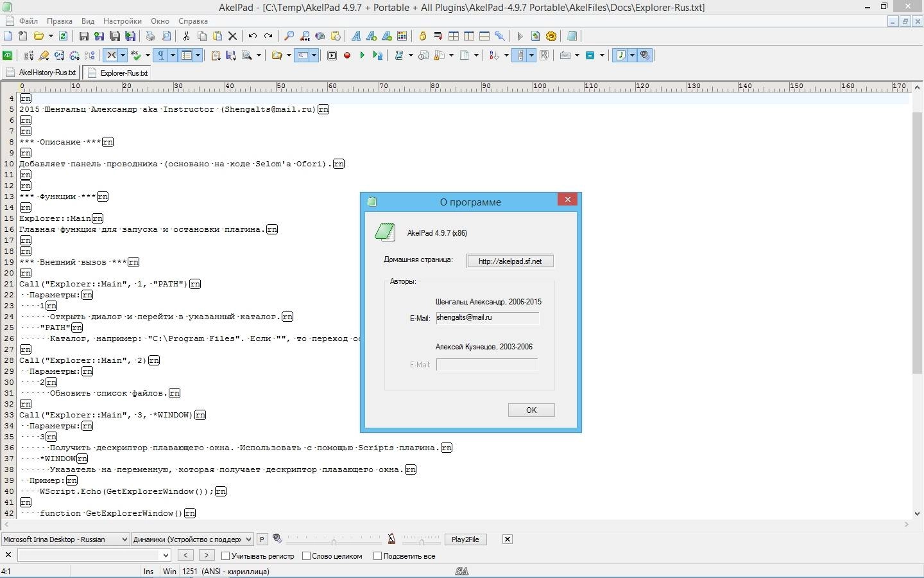This screenshot has height=578, width=924.
Task: Click the pushpin icon in top toolbar
Action: point(500,36)
